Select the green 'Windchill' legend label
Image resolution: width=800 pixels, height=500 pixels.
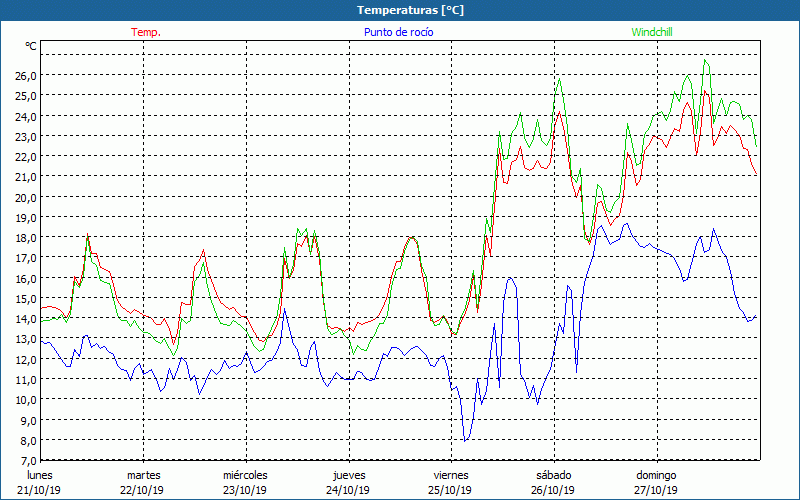652,32
